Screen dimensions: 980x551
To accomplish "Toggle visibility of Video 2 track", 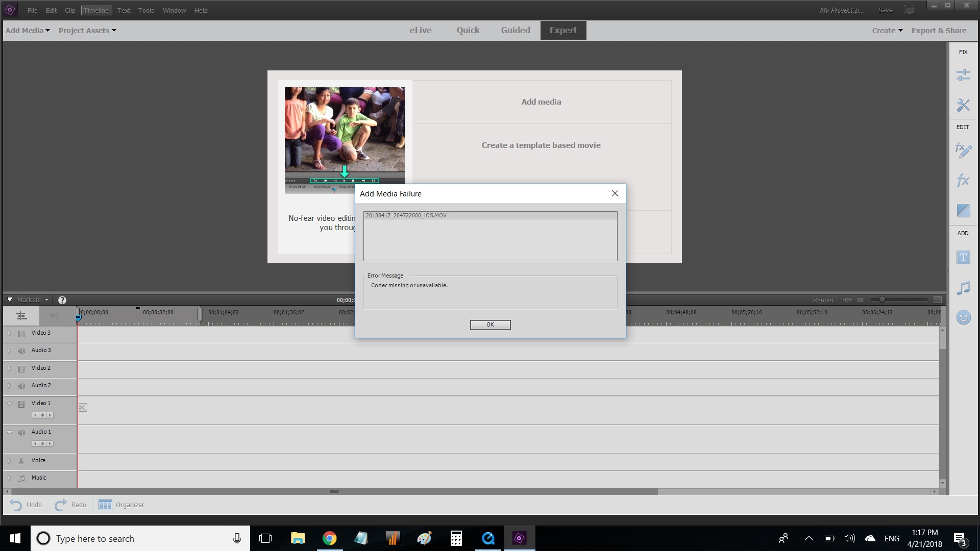I will (x=21, y=368).
